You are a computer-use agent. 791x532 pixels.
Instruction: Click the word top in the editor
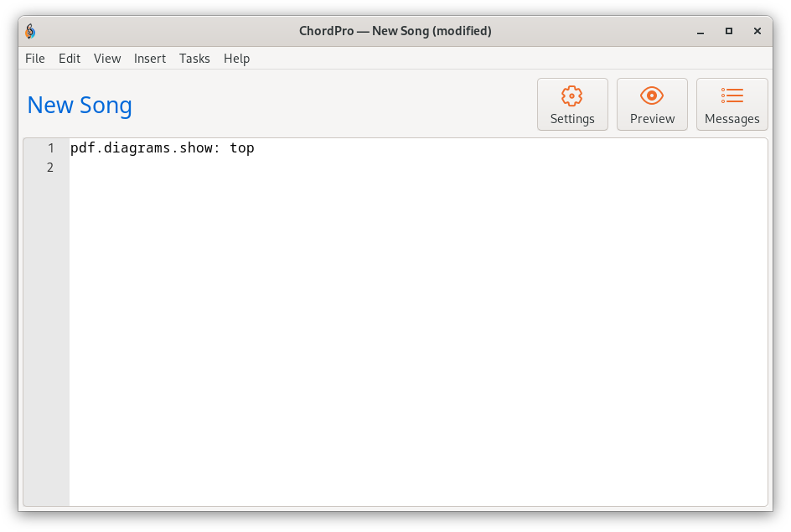point(242,148)
